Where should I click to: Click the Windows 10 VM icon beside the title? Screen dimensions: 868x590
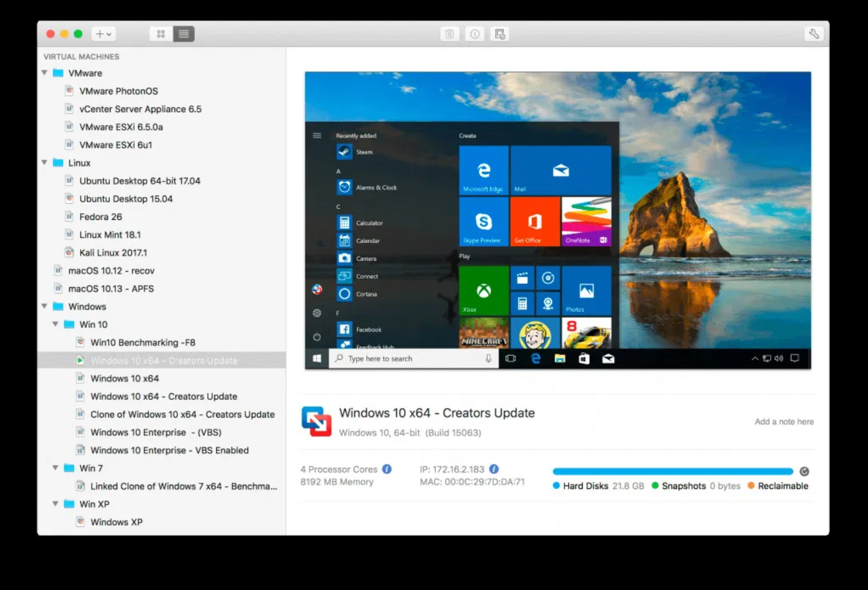point(317,421)
